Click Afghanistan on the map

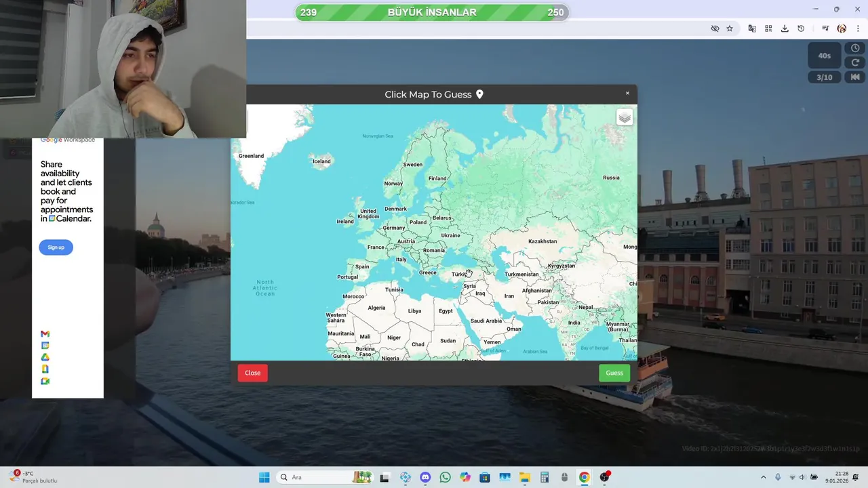coord(537,291)
